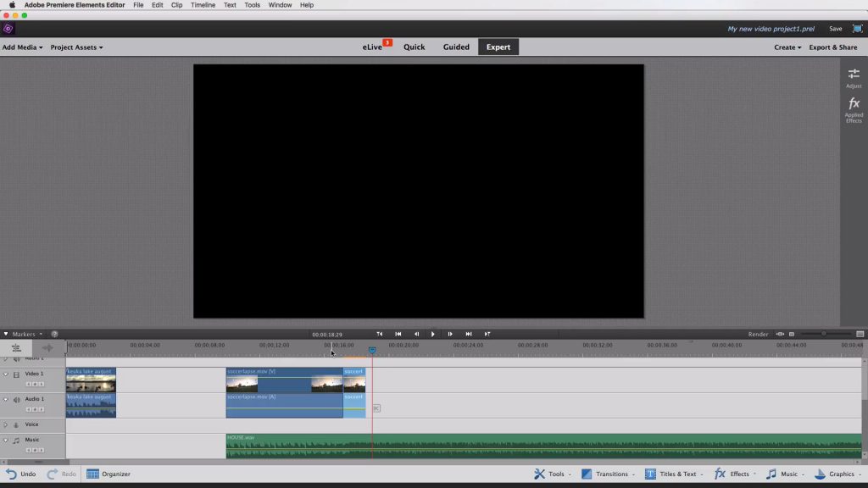Step back one frame
Image resolution: width=868 pixels, height=488 pixels.
(416, 334)
